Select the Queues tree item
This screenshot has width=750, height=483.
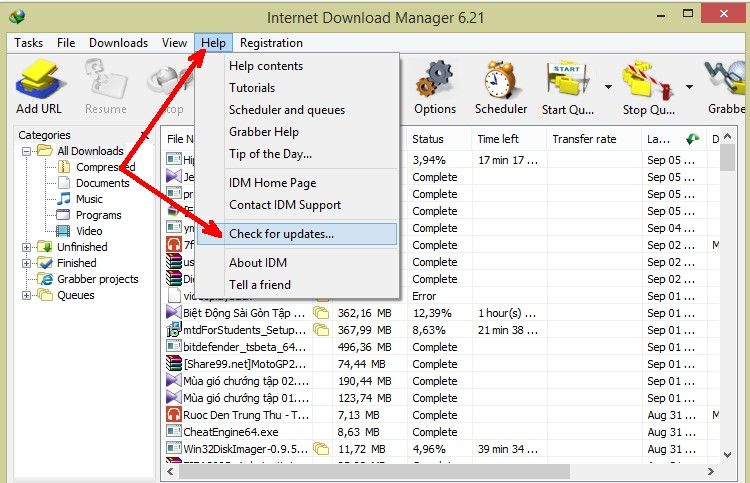76,295
